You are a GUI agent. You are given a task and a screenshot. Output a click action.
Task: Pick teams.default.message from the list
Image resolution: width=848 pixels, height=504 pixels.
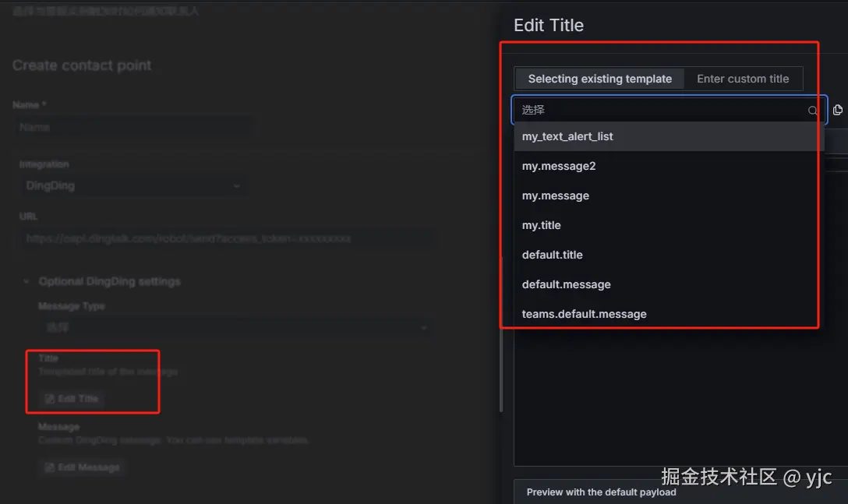tap(669, 314)
